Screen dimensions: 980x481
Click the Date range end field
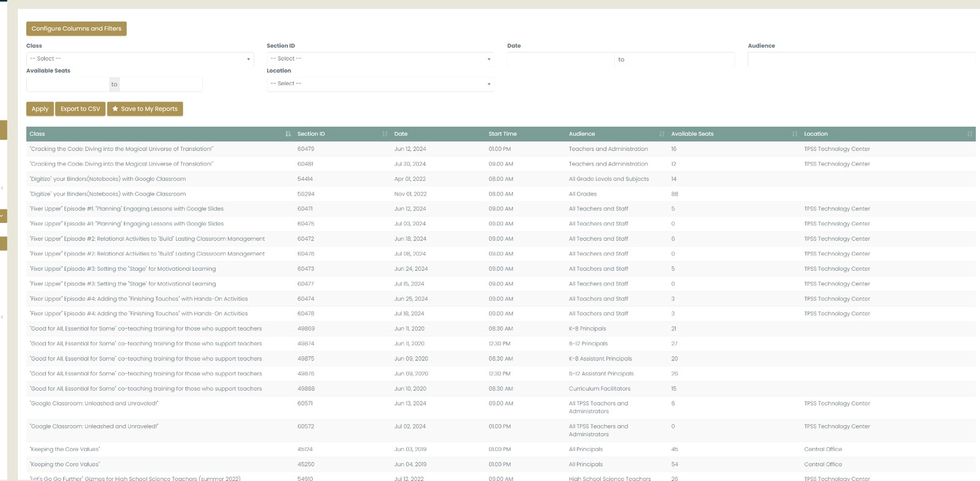681,59
